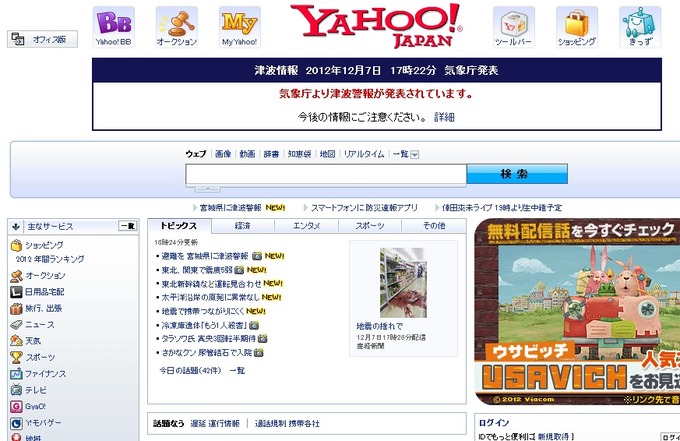Screen dimensions: 680x441
Task: Click the Yahoo! Japan logo
Action: tap(376, 26)
